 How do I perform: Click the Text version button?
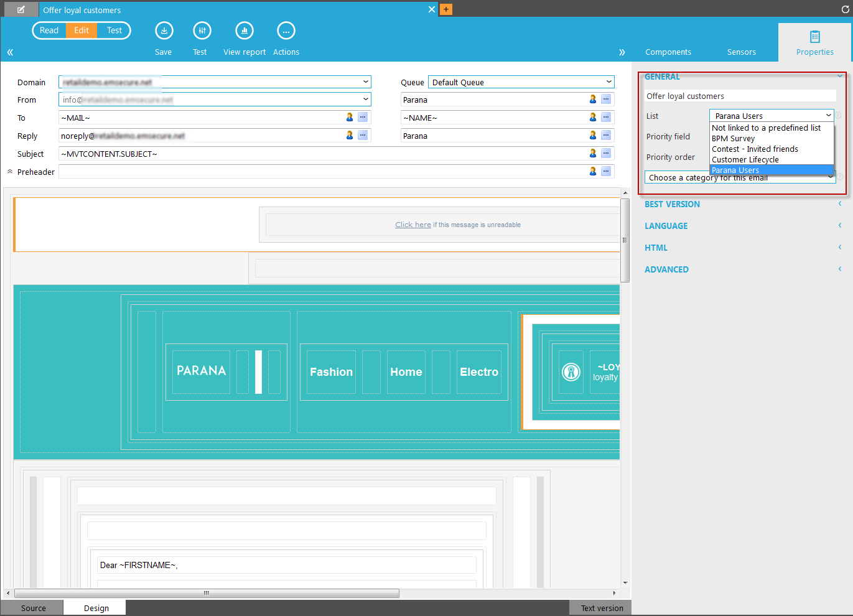[x=601, y=608]
